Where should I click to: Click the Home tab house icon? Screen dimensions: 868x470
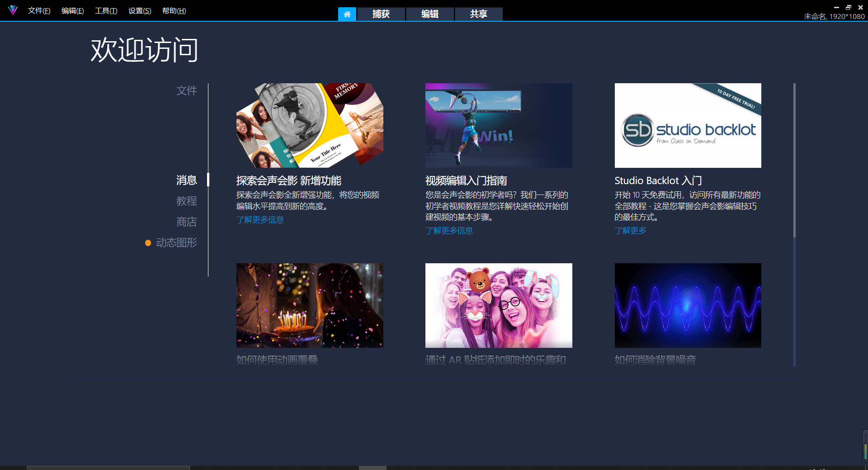click(x=347, y=14)
